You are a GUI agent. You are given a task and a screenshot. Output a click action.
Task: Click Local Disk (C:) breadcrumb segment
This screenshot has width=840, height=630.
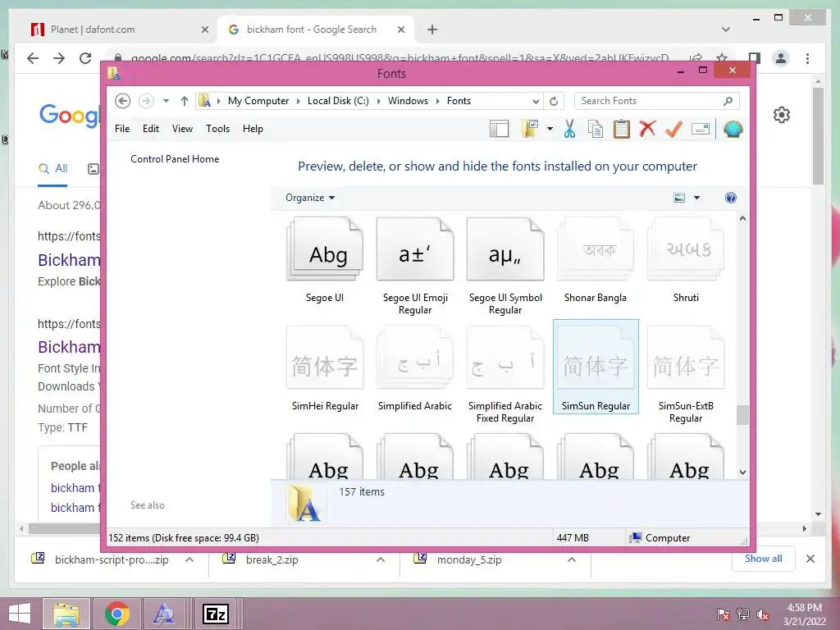(x=338, y=101)
